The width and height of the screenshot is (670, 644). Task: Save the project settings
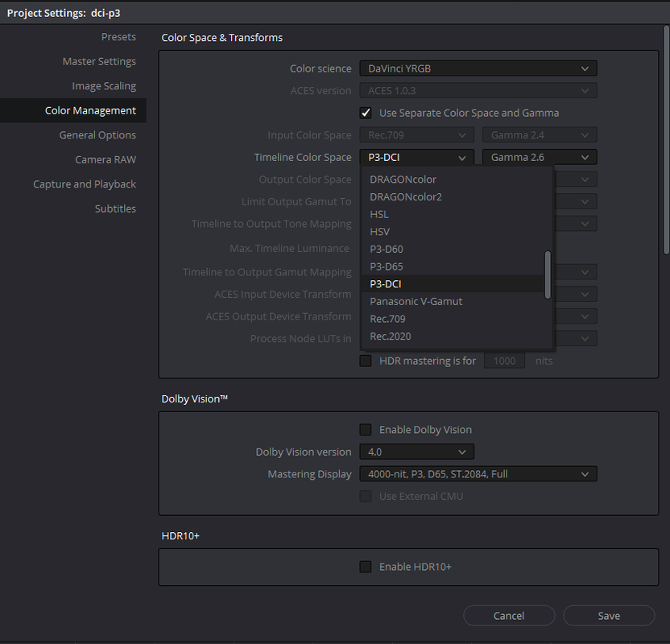pos(609,616)
